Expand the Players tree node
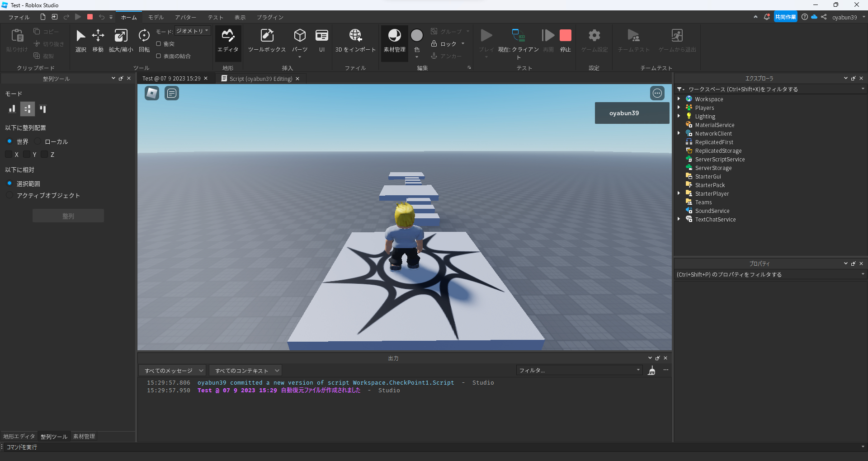Image resolution: width=868 pixels, height=461 pixels. [x=679, y=108]
